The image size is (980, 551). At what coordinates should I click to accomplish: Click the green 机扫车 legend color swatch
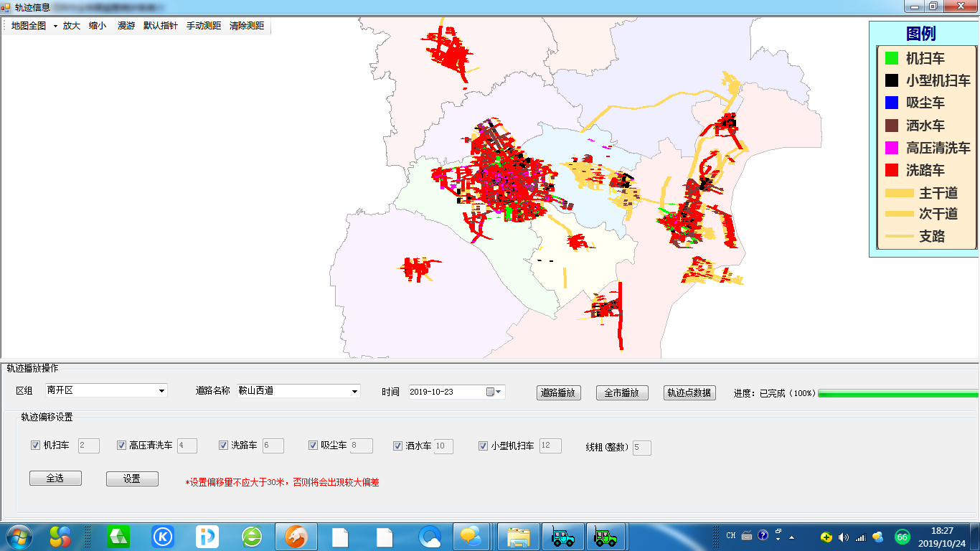892,58
